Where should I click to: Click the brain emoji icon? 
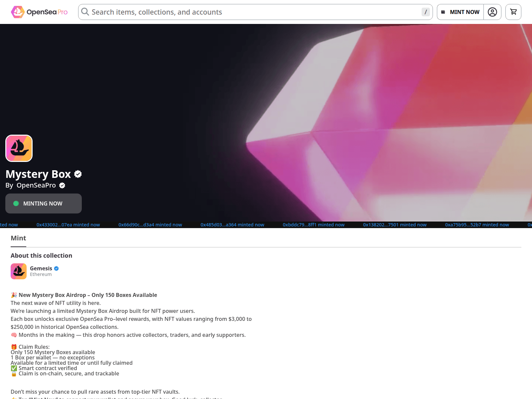[x=14, y=335]
